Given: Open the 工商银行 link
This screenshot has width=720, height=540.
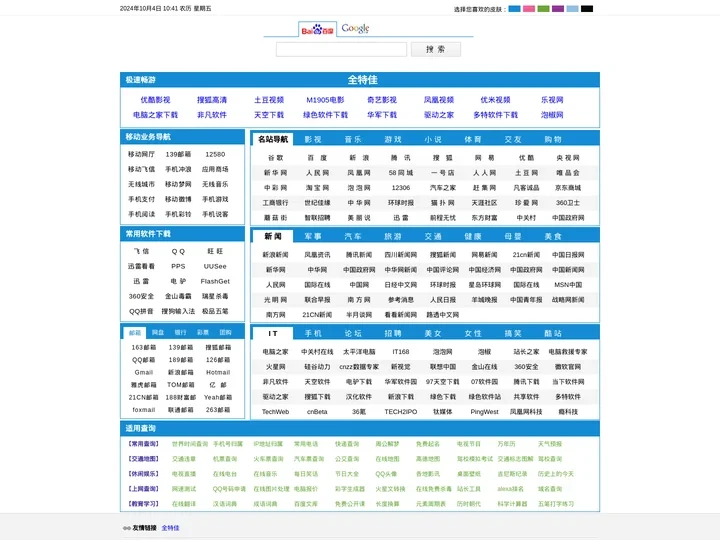Looking at the screenshot, I should [276, 203].
